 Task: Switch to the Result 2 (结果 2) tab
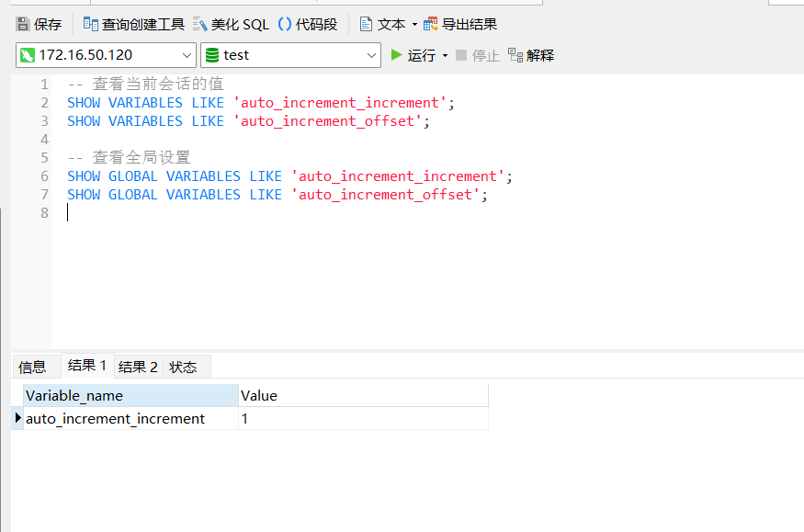138,367
